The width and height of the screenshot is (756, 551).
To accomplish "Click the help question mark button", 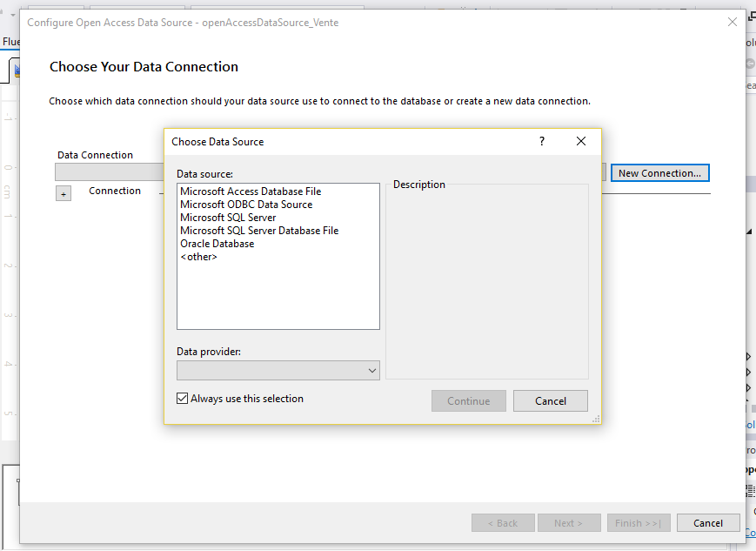I will [x=541, y=141].
